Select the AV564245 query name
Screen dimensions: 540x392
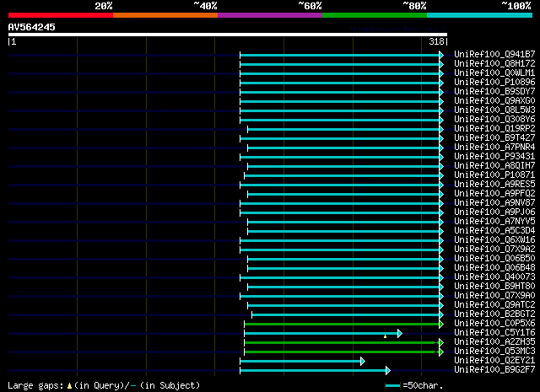tap(32, 27)
